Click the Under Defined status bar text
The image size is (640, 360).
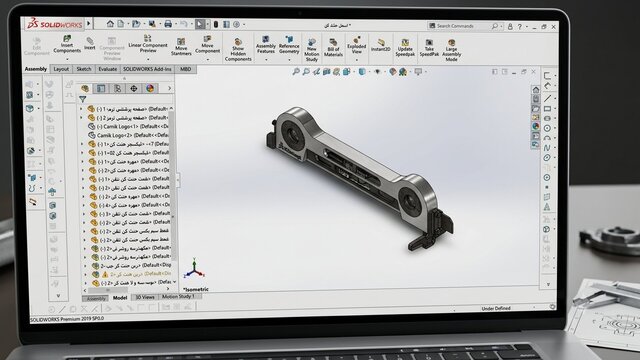[496, 309]
